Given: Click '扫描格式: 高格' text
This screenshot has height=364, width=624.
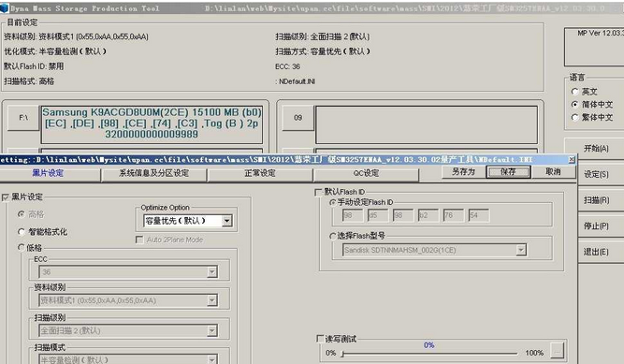Looking at the screenshot, I should pyautogui.click(x=29, y=81).
